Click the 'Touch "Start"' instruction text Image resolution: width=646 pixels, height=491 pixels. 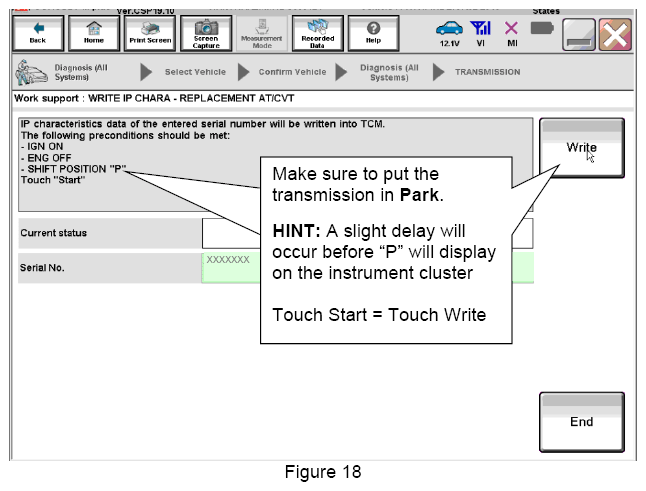pyautogui.click(x=53, y=180)
